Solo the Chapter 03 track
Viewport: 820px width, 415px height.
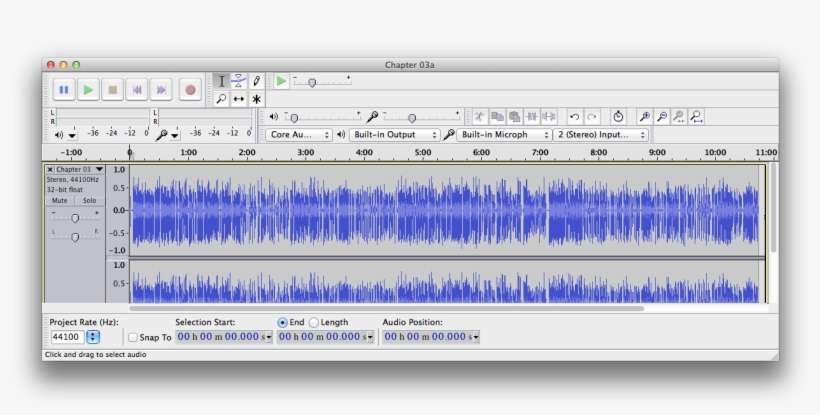pos(89,200)
